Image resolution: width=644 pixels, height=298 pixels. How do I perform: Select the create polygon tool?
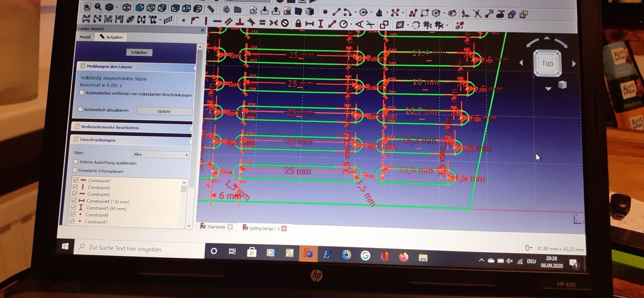point(436,13)
